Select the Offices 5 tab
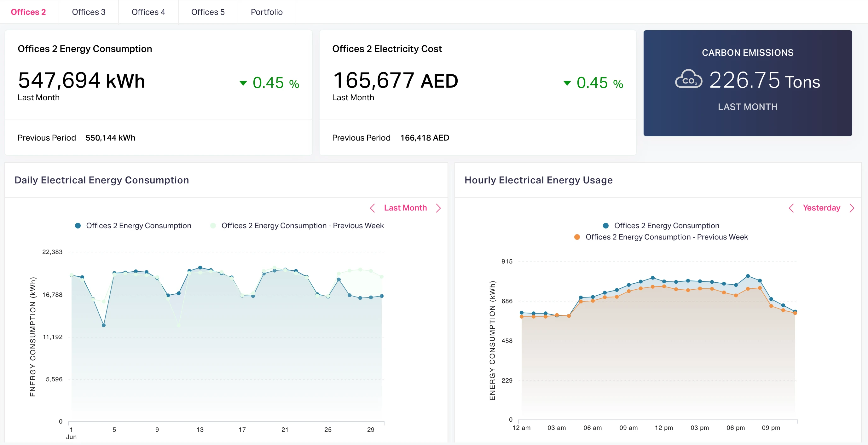The width and height of the screenshot is (868, 445). [208, 12]
